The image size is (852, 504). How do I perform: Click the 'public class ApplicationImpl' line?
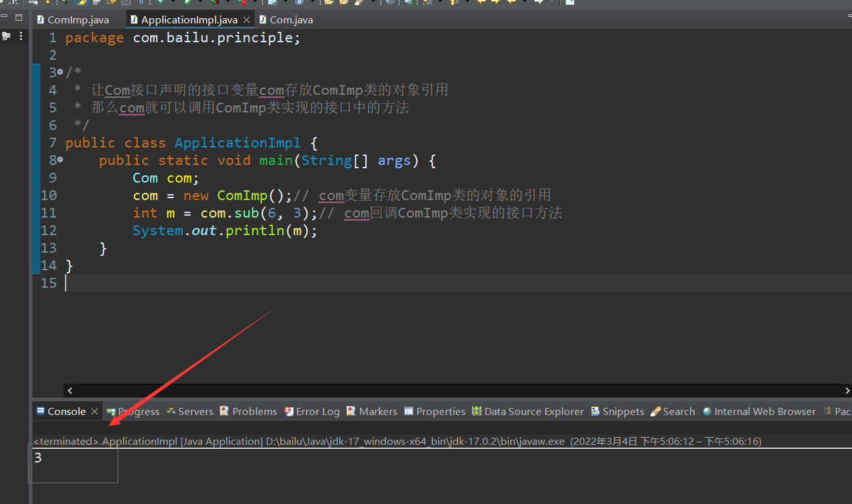[x=191, y=143]
